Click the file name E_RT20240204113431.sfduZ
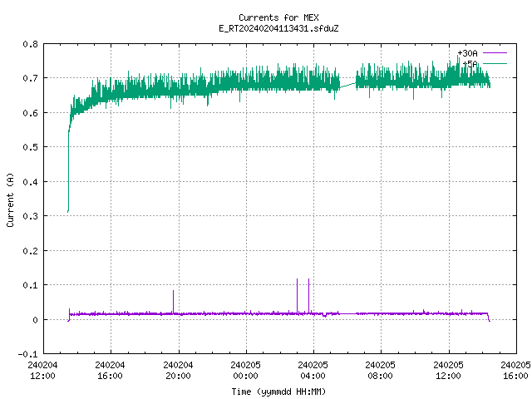This screenshot has width=532, height=399. tap(278, 28)
